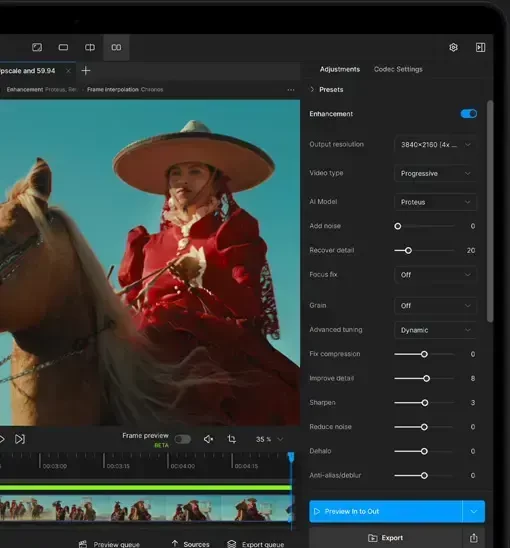Open the Focus fix dropdown
This screenshot has height=548, width=510.
point(435,275)
